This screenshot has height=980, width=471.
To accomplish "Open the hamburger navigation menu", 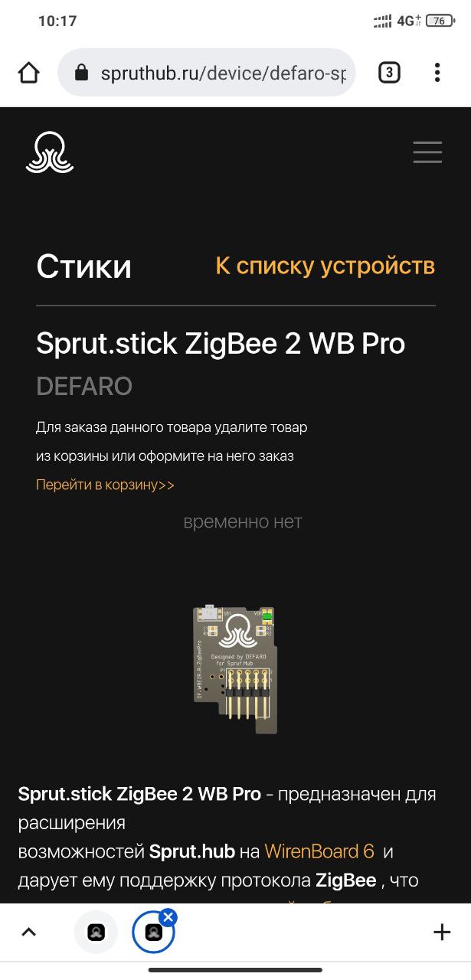I will (x=427, y=152).
